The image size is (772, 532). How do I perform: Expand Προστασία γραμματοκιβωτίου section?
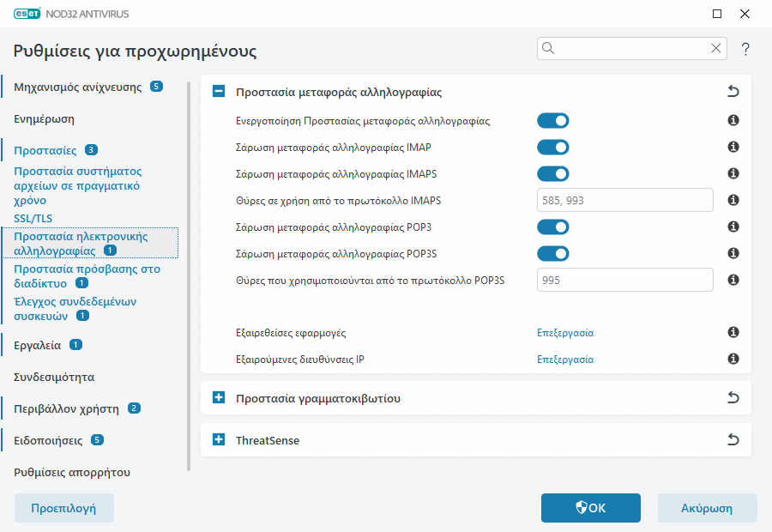[219, 398]
